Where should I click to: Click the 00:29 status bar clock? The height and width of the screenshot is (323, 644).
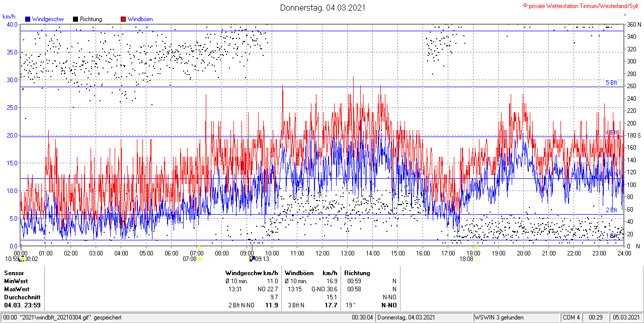tap(596, 318)
